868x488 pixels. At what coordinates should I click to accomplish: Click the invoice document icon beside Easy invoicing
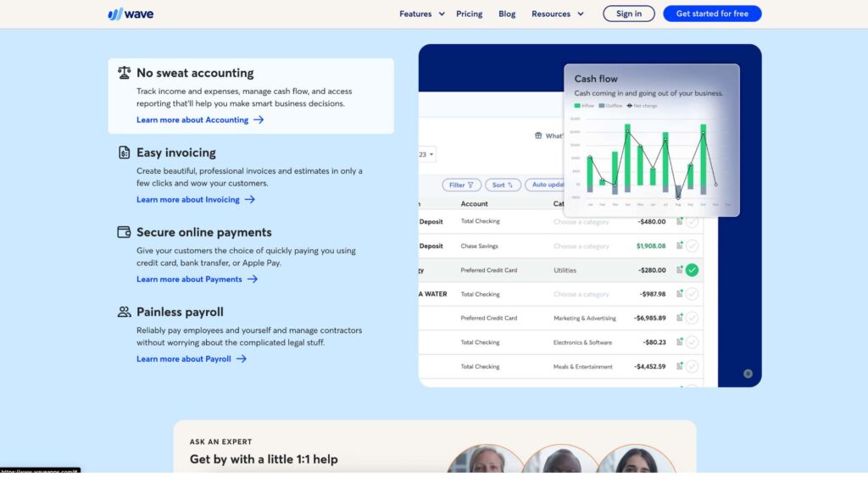(x=125, y=152)
